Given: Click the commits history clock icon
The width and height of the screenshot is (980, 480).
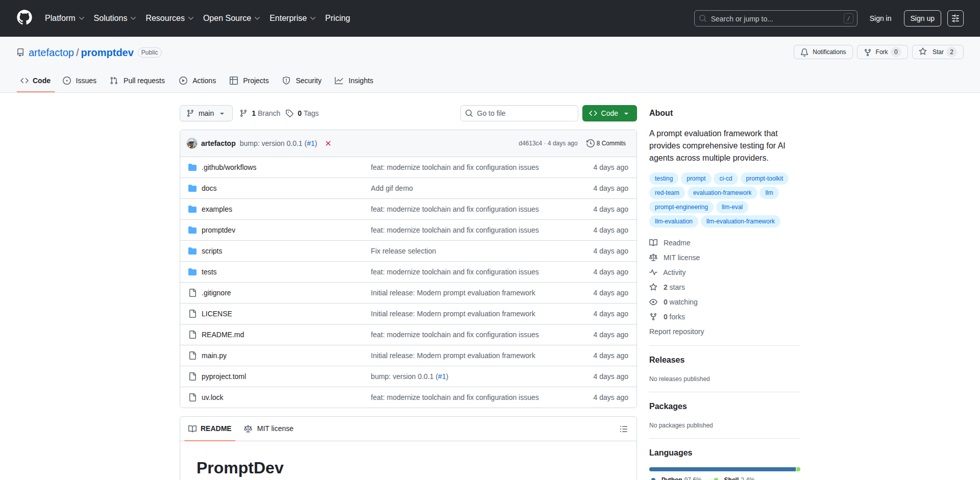Looking at the screenshot, I should pos(590,143).
